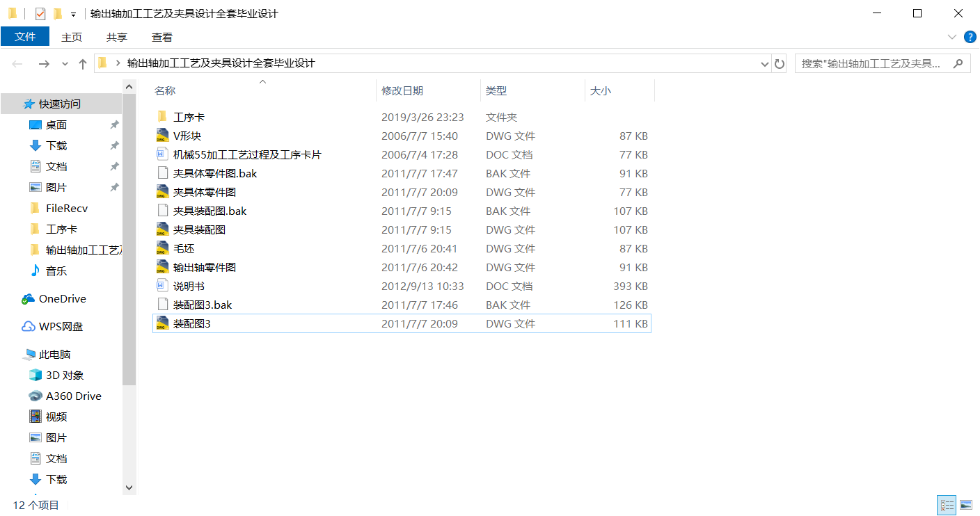Viewport: 980px width, 516px height.
Task: Open the A360 Drive icon
Action: click(x=35, y=396)
